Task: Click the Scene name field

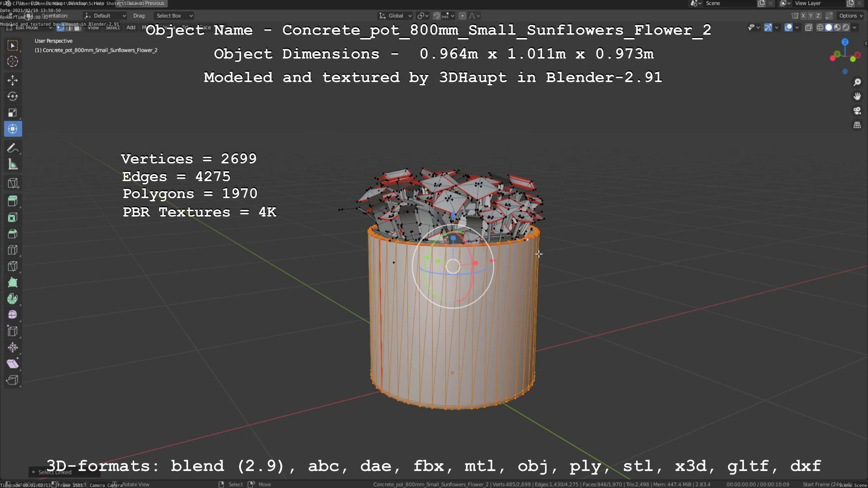Action: [x=730, y=4]
